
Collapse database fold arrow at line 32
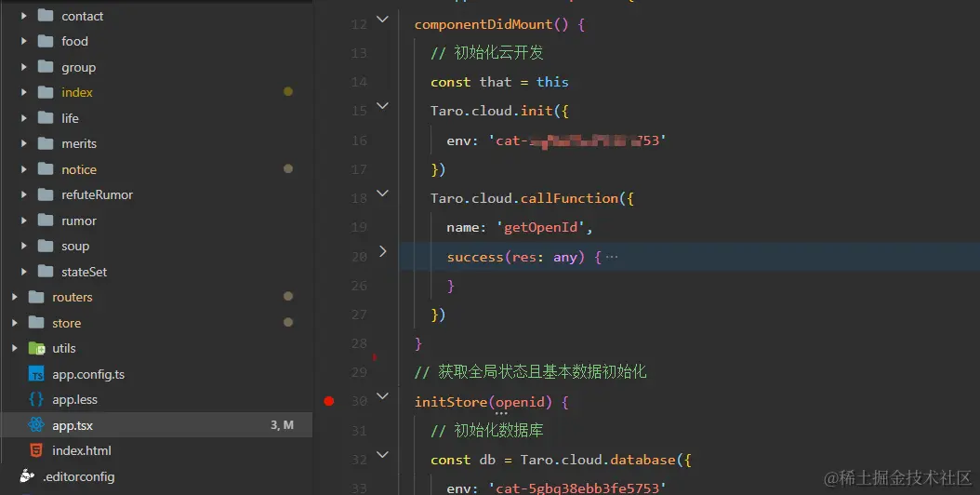tap(382, 455)
